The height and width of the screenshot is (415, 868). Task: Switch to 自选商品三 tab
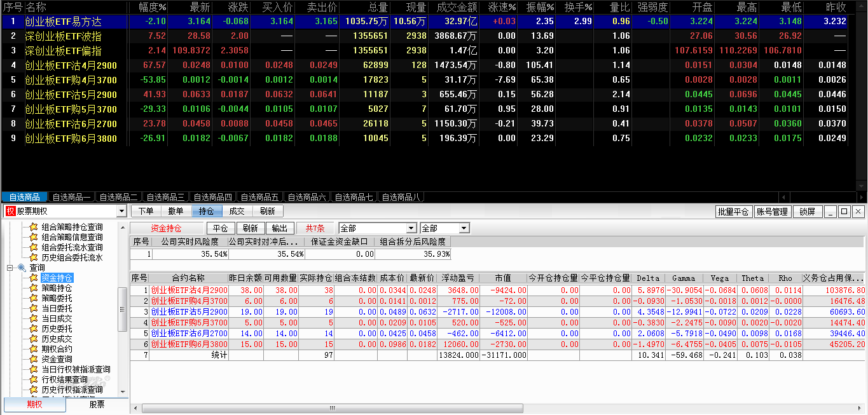click(165, 197)
